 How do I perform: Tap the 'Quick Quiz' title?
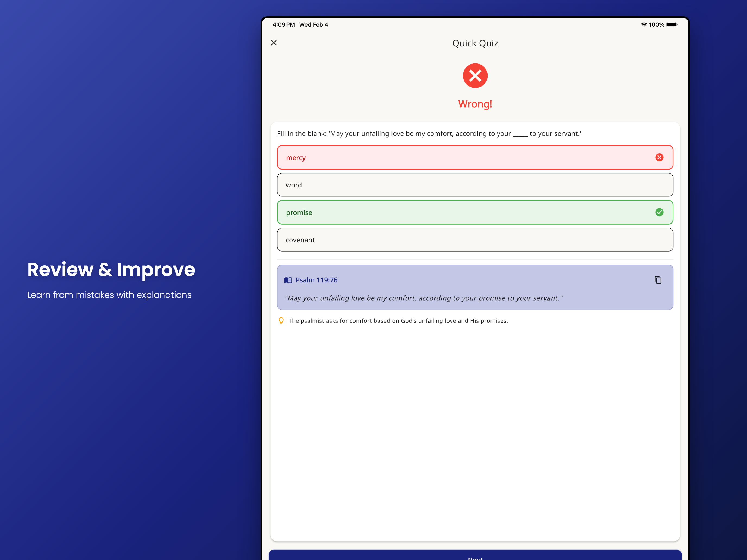click(x=475, y=43)
